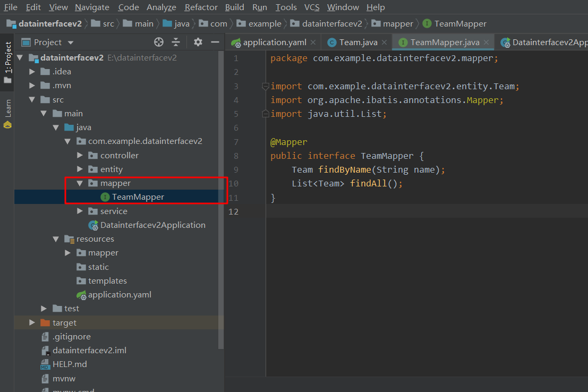This screenshot has width=588, height=392.
Task: Collapse the Java mapper package under com.example
Action: click(80, 183)
